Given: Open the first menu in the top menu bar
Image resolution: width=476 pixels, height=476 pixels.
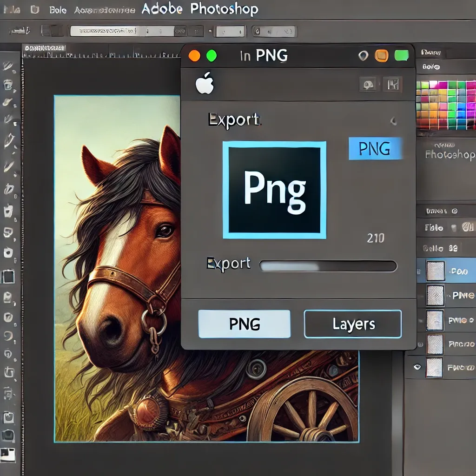Looking at the screenshot, I should coord(12,10).
